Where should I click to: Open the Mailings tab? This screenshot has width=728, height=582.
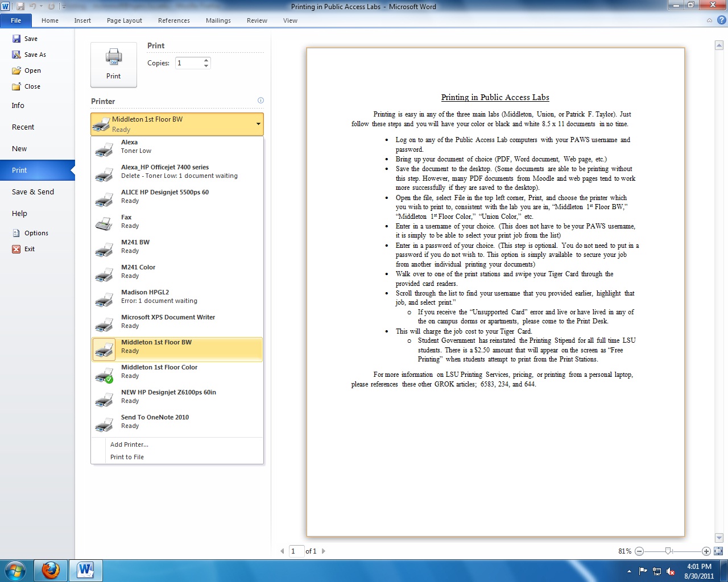218,20
